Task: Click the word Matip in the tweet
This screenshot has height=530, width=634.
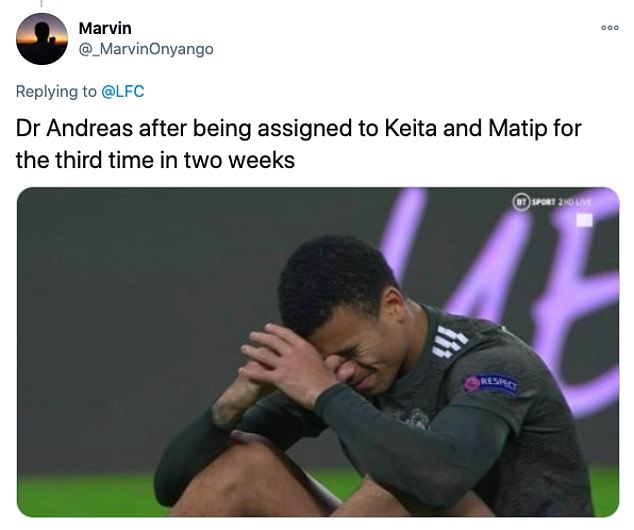Action: pyautogui.click(x=518, y=129)
